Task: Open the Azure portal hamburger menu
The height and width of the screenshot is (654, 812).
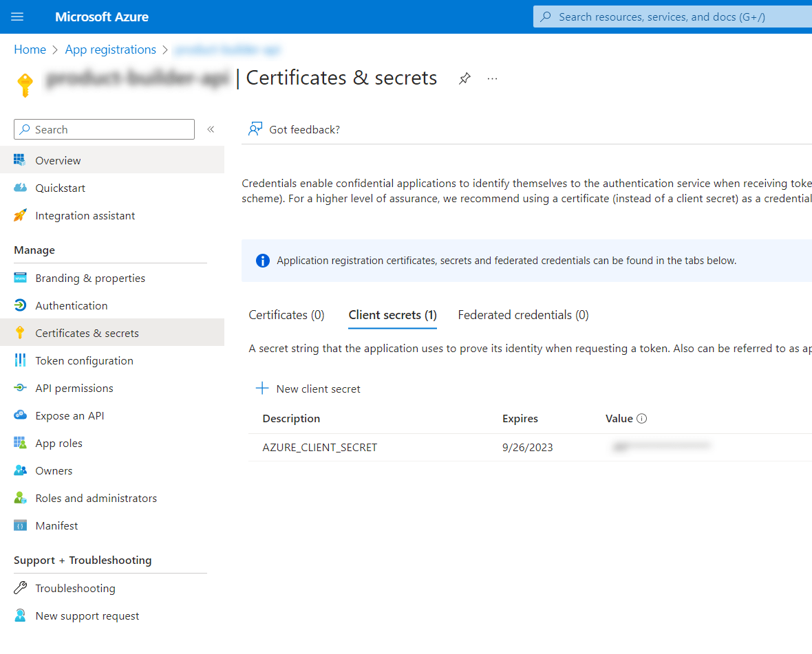Action: [18, 17]
